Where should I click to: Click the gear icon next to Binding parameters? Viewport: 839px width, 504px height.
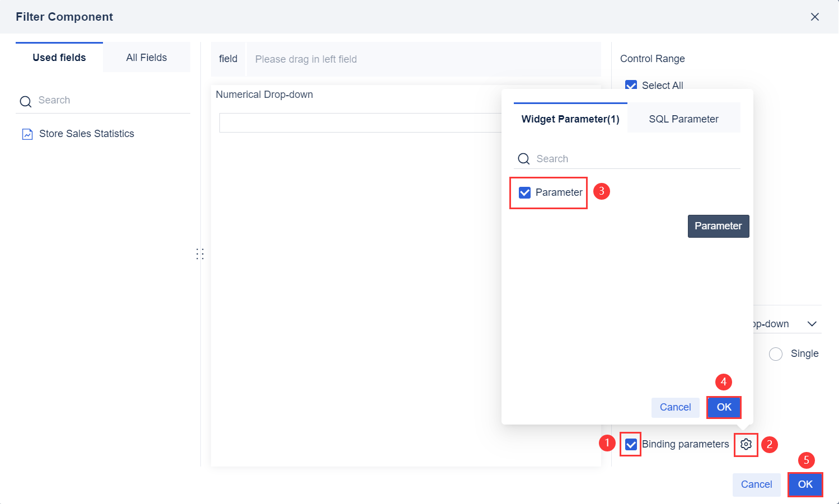tap(746, 444)
